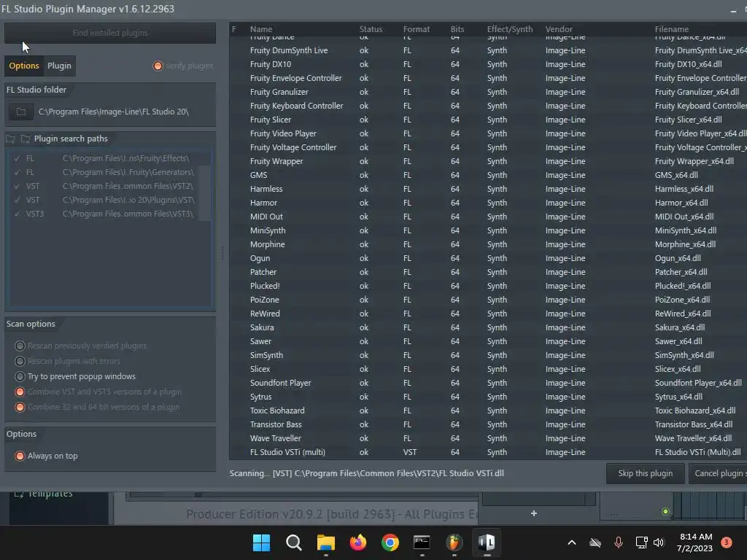The width and height of the screenshot is (747, 560).
Task: Show hidden system tray icons
Action: 572,542
